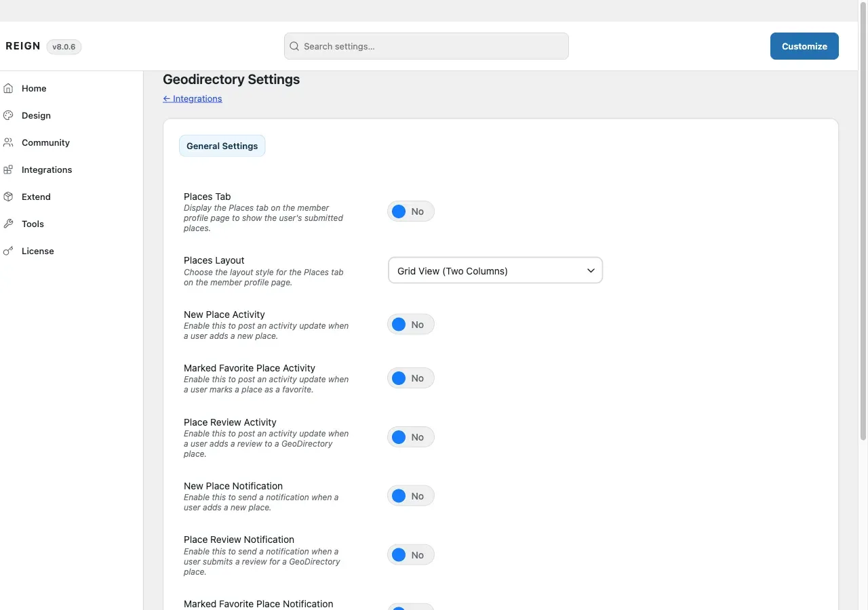The height and width of the screenshot is (610, 868).
Task: Click the Marked Favorite Place Activity label
Action: point(250,368)
